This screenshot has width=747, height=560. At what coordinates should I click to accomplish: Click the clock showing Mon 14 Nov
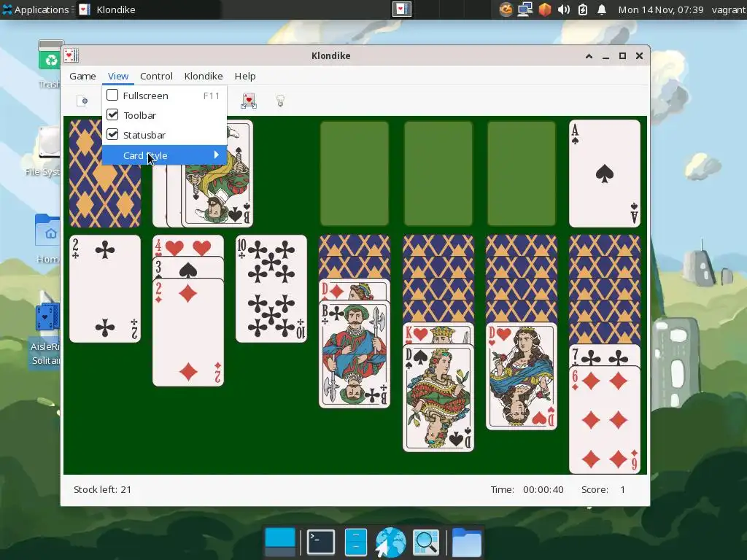660,9
